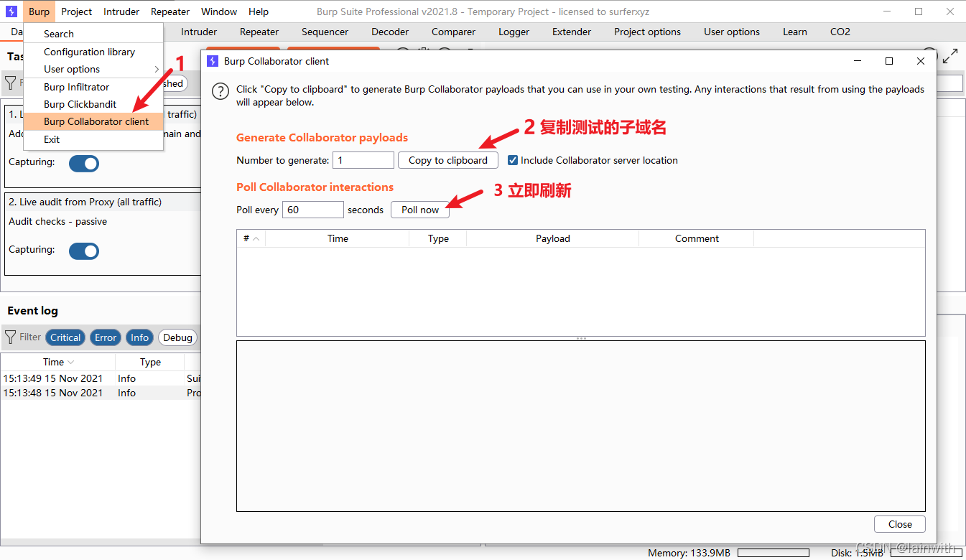Click the Poll now button
Image resolution: width=966 pixels, height=560 pixels.
[x=420, y=210]
